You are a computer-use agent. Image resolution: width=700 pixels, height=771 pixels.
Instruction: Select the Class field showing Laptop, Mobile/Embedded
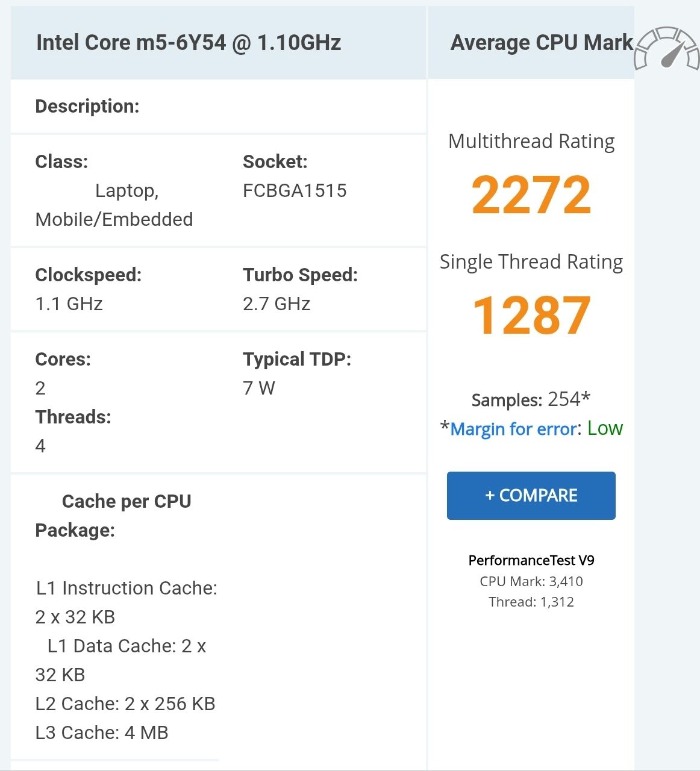[113, 205]
